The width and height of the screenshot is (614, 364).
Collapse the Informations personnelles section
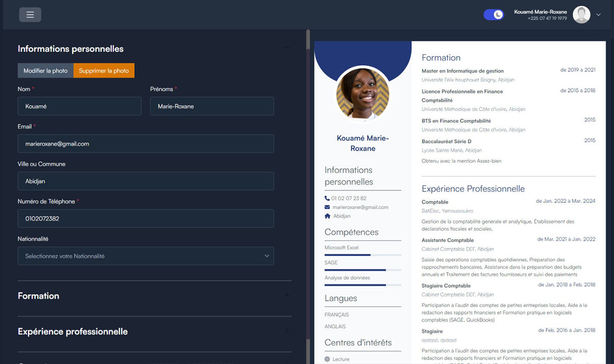pos(288,48)
